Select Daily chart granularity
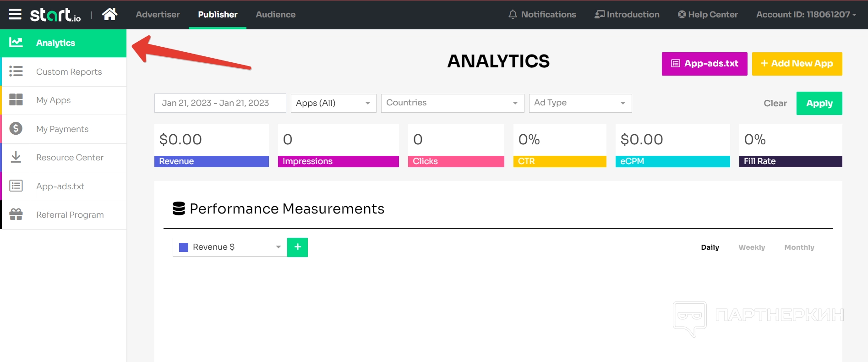 pyautogui.click(x=710, y=247)
